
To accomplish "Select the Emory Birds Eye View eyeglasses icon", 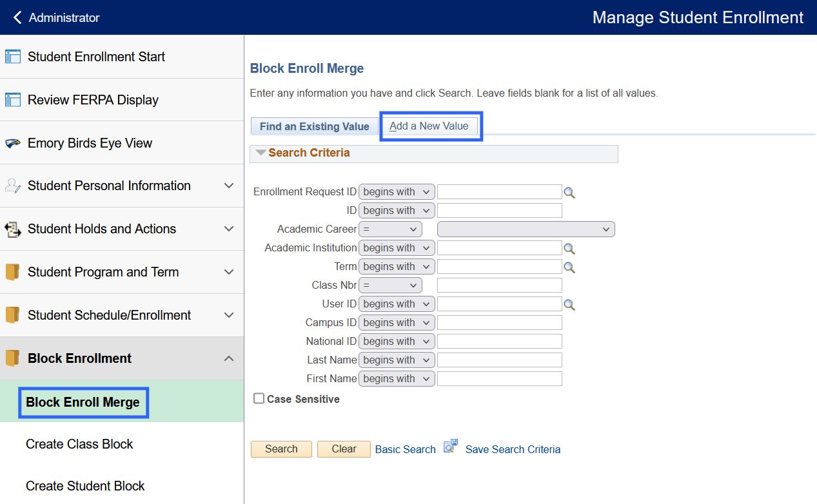I will 13,142.
